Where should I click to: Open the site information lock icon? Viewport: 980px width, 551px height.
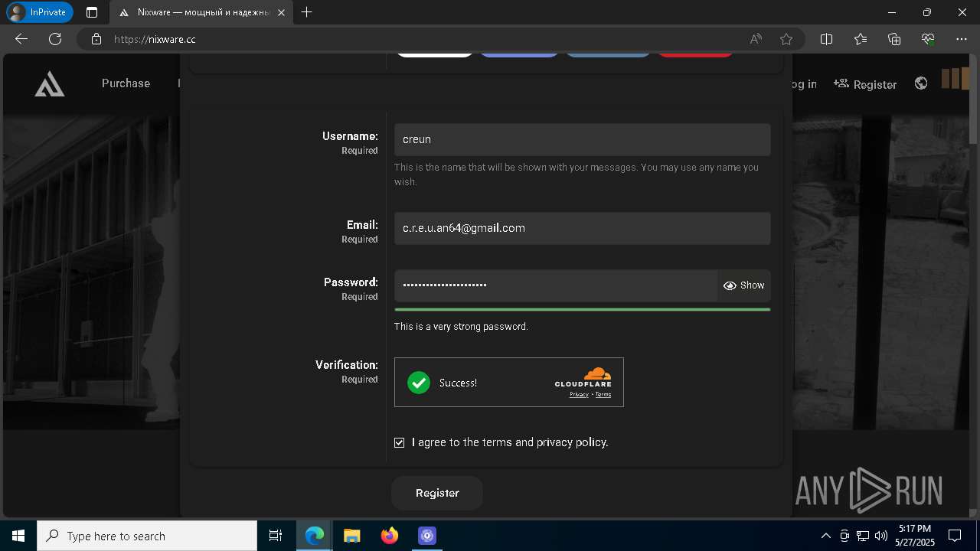[96, 39]
